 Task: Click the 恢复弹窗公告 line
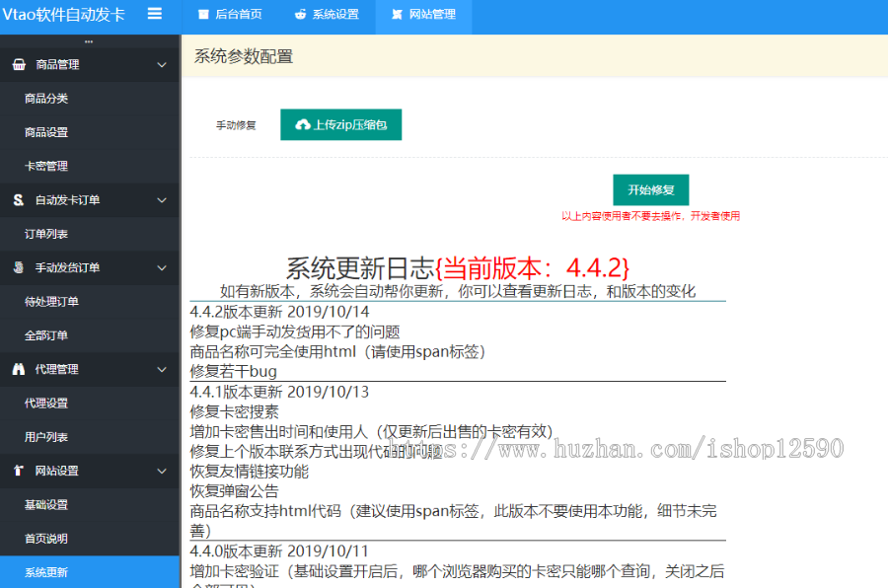235,491
